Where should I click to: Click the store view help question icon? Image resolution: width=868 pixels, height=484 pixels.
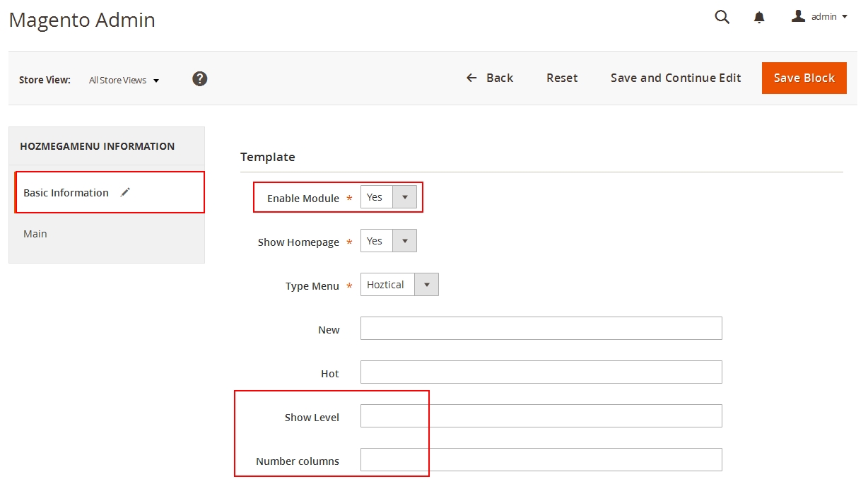click(x=200, y=79)
